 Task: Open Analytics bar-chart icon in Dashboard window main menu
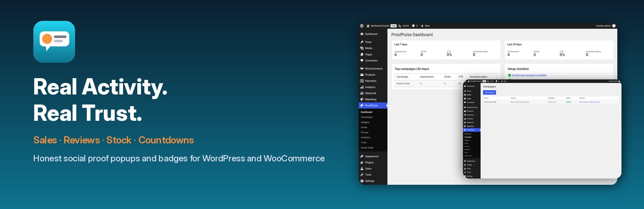pyautogui.click(x=362, y=87)
